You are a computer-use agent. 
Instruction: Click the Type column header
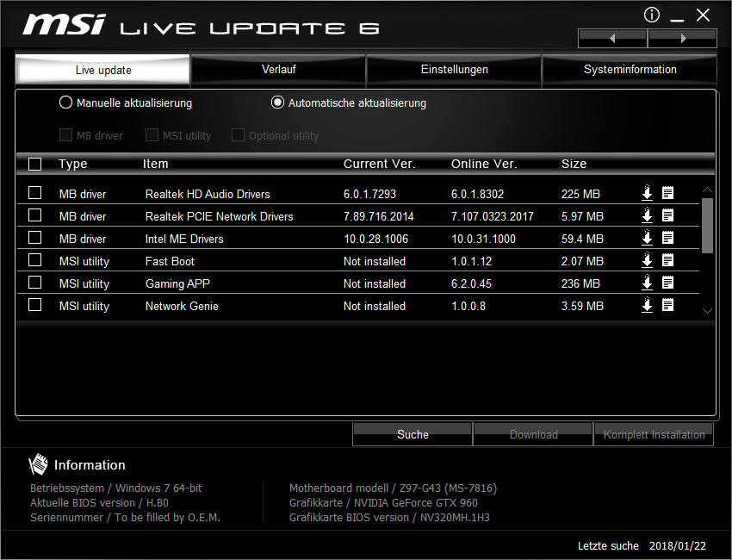73,164
